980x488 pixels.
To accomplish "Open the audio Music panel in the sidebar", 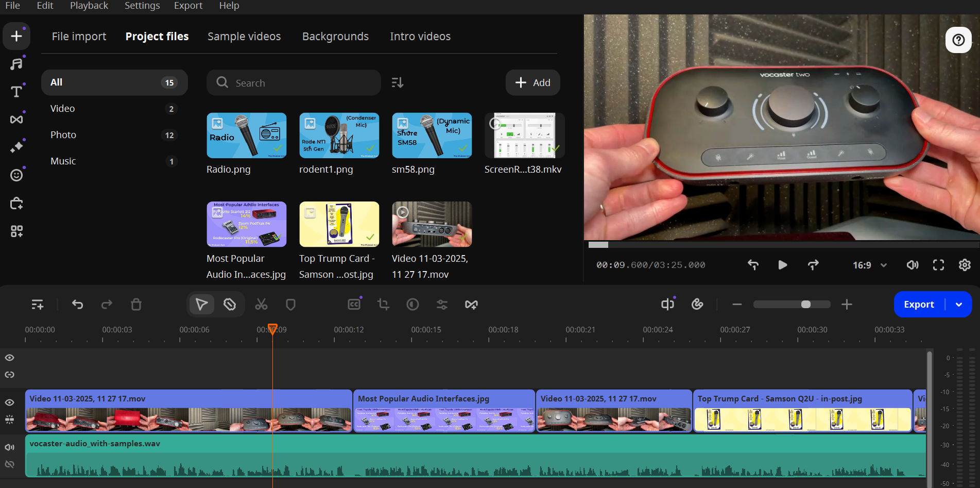I will (16, 64).
